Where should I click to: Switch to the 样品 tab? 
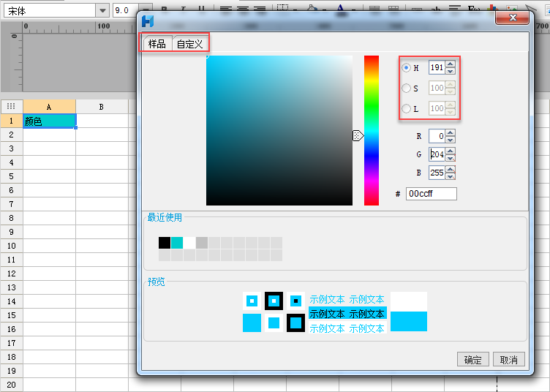(157, 44)
